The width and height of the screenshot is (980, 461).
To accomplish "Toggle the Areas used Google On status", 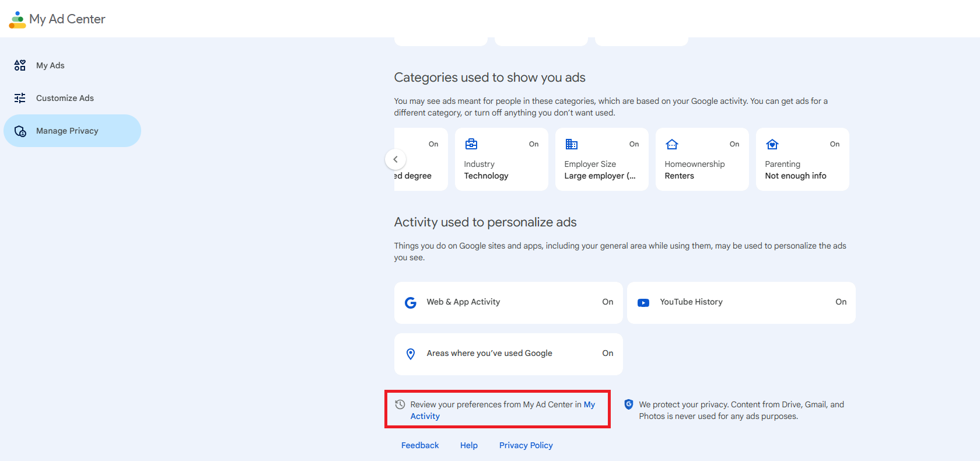I will click(608, 353).
